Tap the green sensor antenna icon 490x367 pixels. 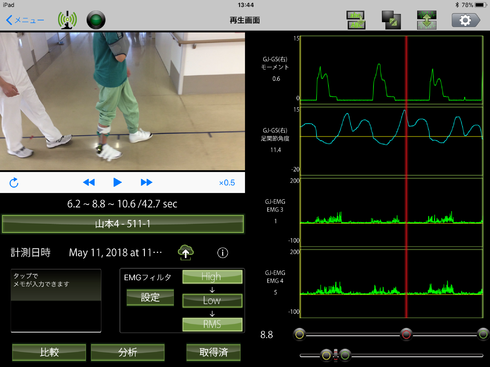tap(67, 20)
